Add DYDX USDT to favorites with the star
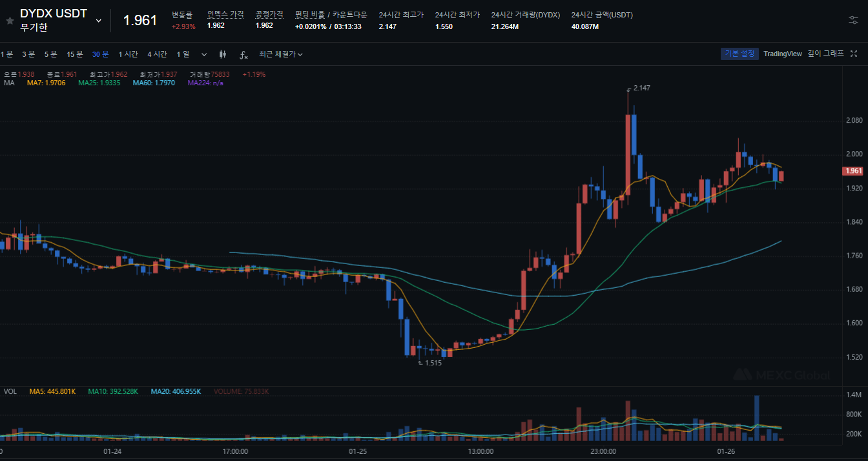 (10, 21)
